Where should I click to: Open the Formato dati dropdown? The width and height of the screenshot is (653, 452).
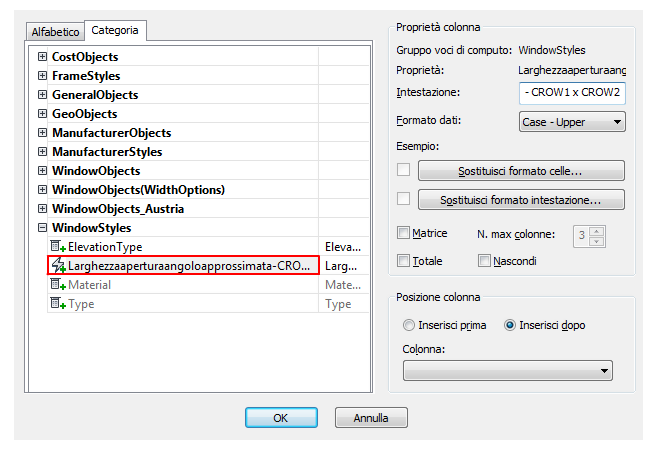(x=572, y=122)
